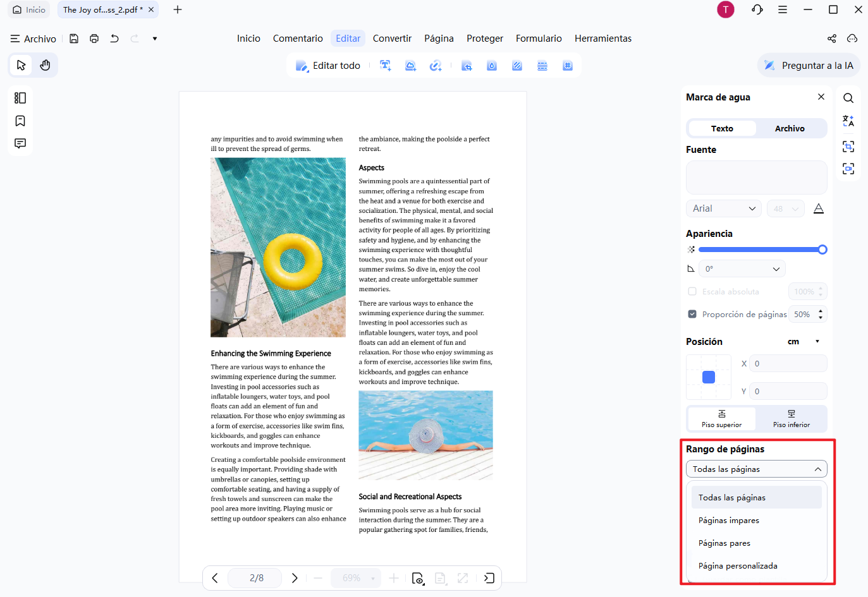Screen dimensions: 868x597
Task: Open the Archivo menu button
Action: [34, 39]
